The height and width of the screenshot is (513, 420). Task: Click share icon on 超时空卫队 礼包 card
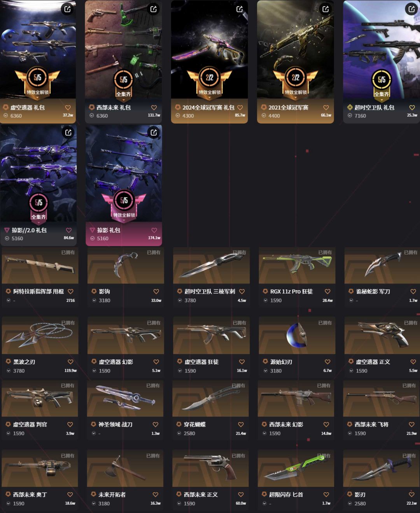click(x=411, y=9)
